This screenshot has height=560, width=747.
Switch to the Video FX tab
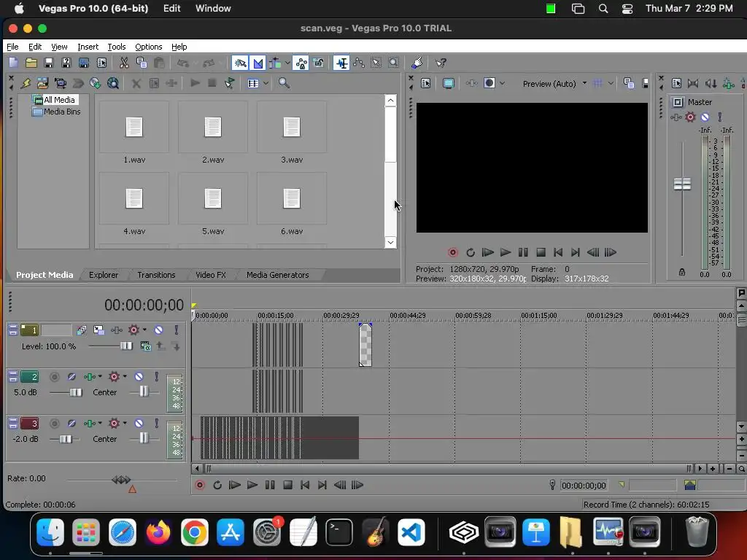tap(211, 275)
